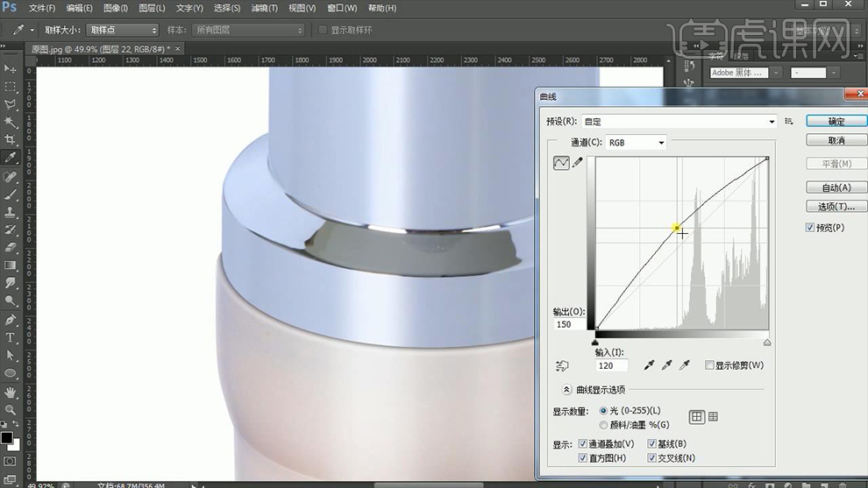
Task: Pick the white point eyedropper in Curves
Action: pyautogui.click(x=685, y=365)
